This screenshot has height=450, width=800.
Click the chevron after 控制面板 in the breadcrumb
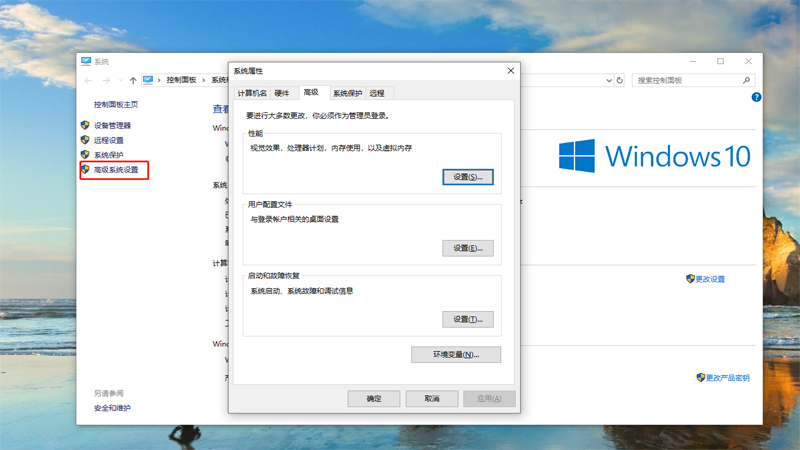(x=204, y=80)
